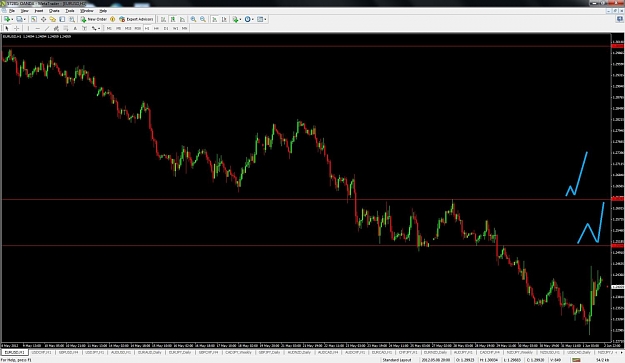Select the arrow cursor tool
The height and width of the screenshot is (363, 625).
tap(7, 28)
